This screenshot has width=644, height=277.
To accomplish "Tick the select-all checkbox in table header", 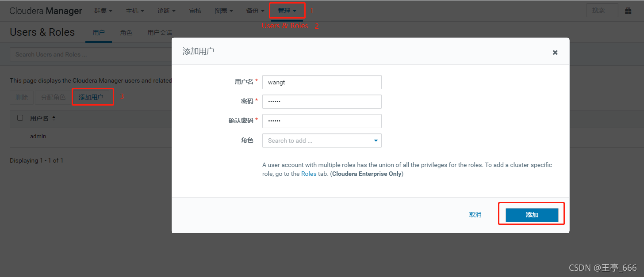I will pos(20,118).
